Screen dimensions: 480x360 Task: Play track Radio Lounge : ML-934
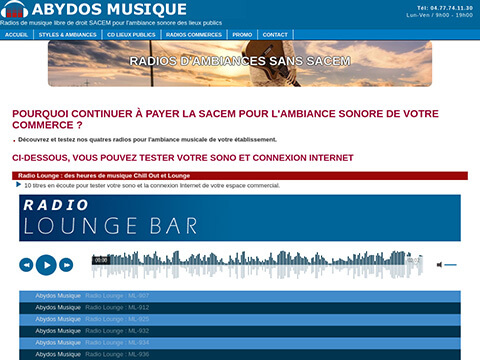(x=240, y=343)
